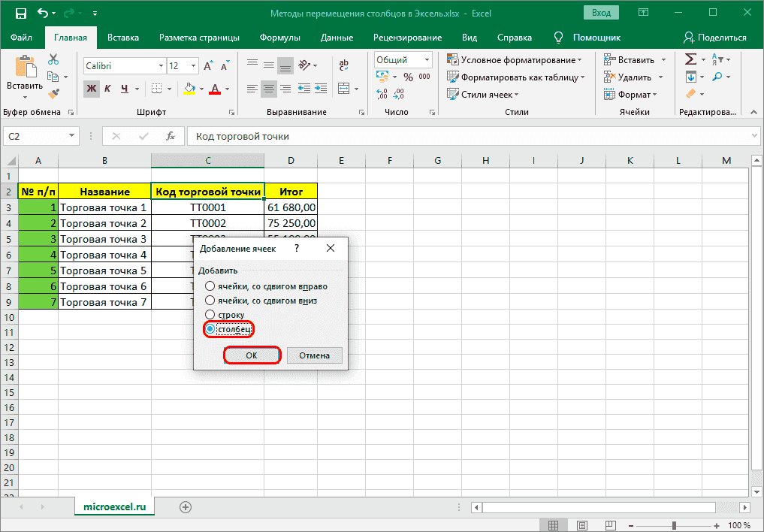Open the Calibri font dropdown
Image resolution: width=764 pixels, height=532 pixels.
coord(159,65)
